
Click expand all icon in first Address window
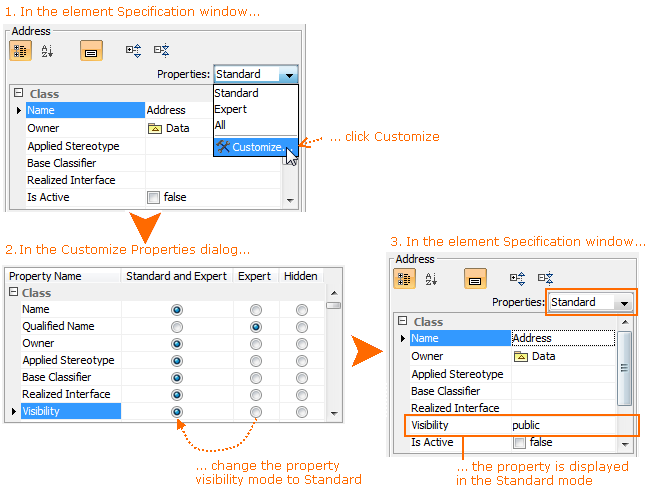point(133,51)
